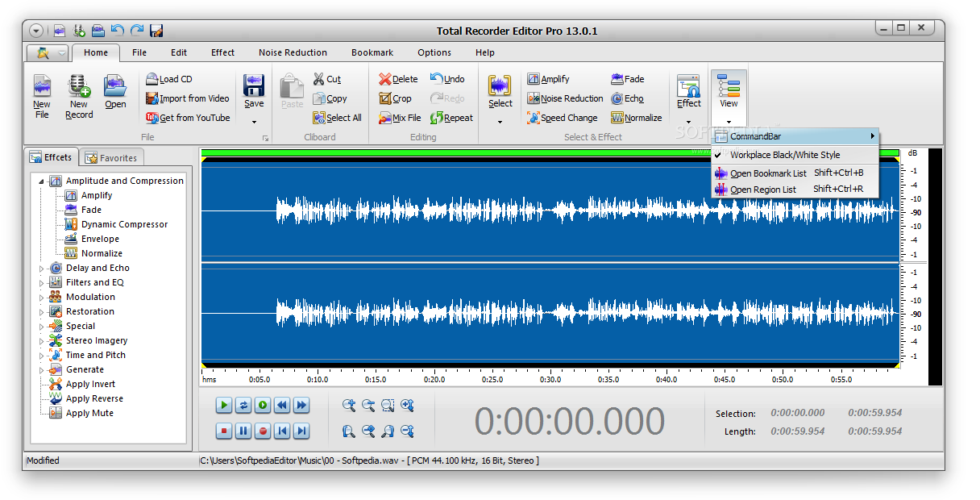980x500 pixels.
Task: Select Import from Video
Action: [x=188, y=98]
